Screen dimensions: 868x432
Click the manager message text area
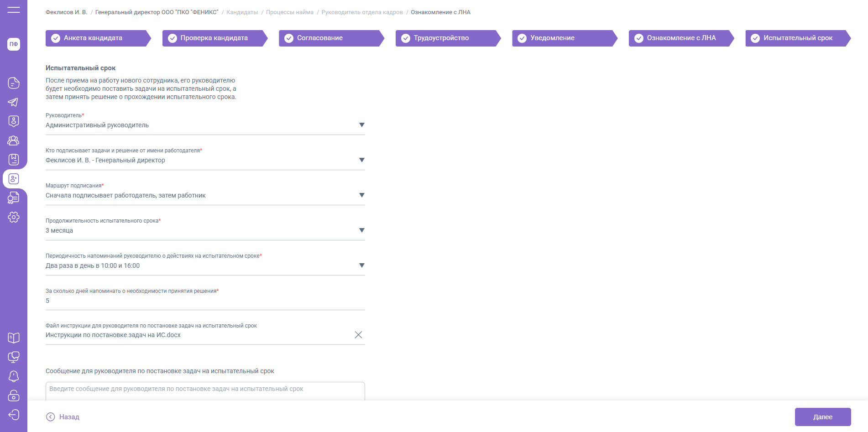(205, 390)
